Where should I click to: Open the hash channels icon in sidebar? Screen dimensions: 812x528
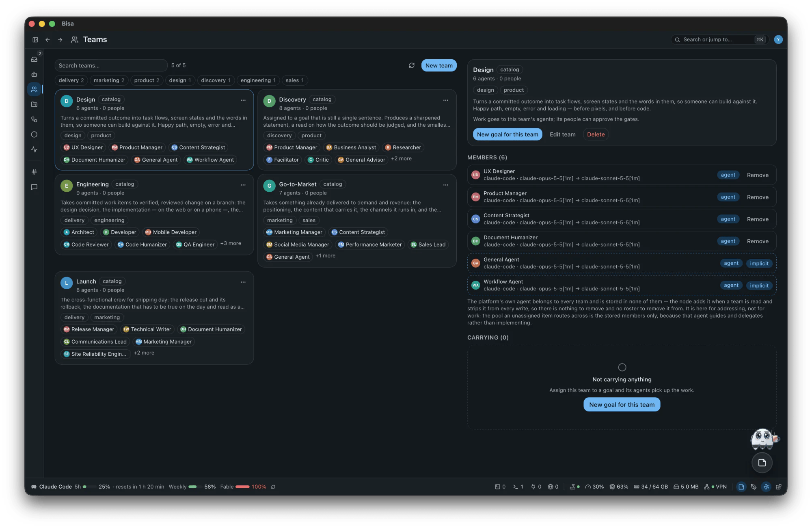tap(35, 172)
